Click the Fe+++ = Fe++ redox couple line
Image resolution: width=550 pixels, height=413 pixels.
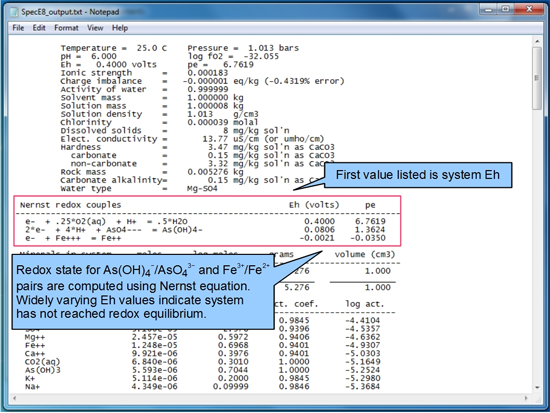tap(205, 238)
